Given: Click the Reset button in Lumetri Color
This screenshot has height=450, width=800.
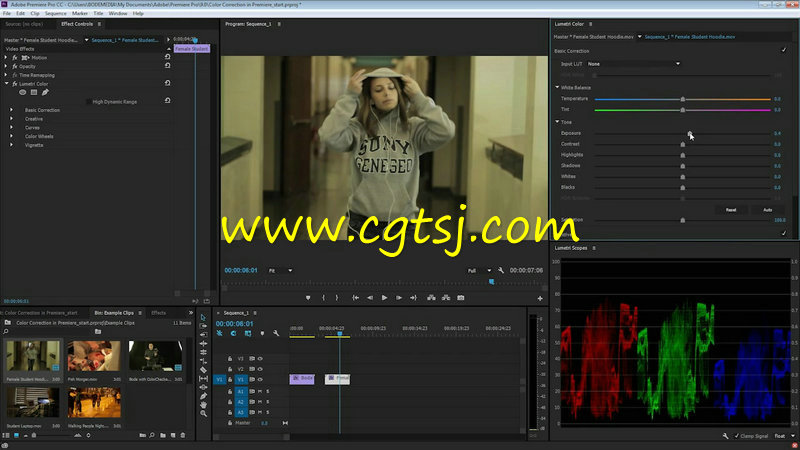Looking at the screenshot, I should tap(731, 210).
